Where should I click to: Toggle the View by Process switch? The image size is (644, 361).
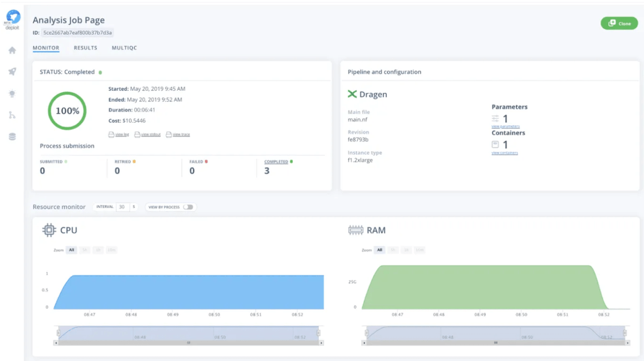(x=188, y=207)
